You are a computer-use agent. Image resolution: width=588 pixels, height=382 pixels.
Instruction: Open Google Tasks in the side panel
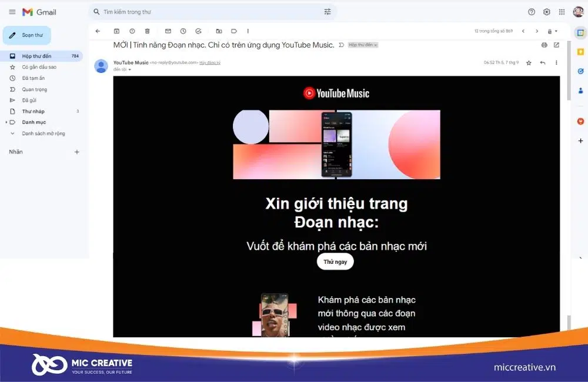click(x=580, y=71)
